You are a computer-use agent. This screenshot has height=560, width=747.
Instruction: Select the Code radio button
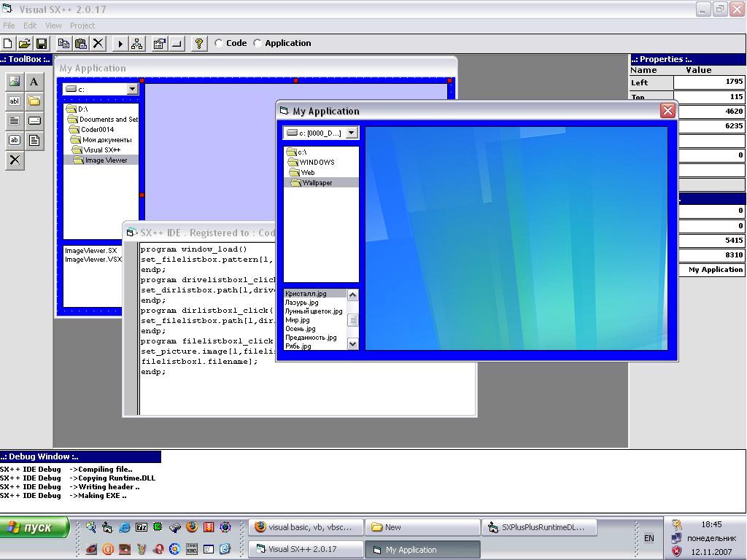tap(219, 43)
